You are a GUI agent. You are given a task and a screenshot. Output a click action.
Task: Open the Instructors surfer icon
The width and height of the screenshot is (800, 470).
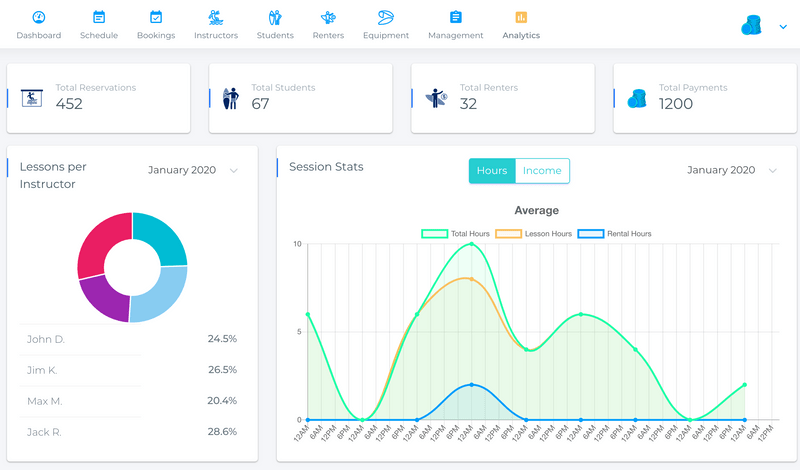[x=216, y=17]
